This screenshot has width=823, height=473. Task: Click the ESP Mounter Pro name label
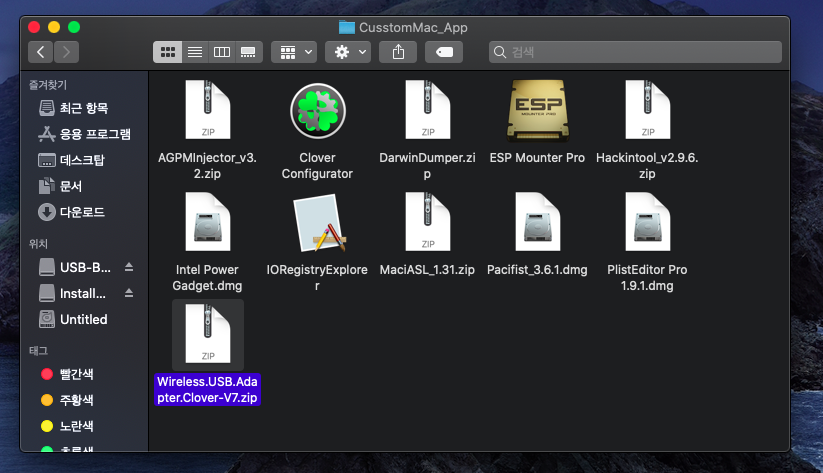pos(537,157)
